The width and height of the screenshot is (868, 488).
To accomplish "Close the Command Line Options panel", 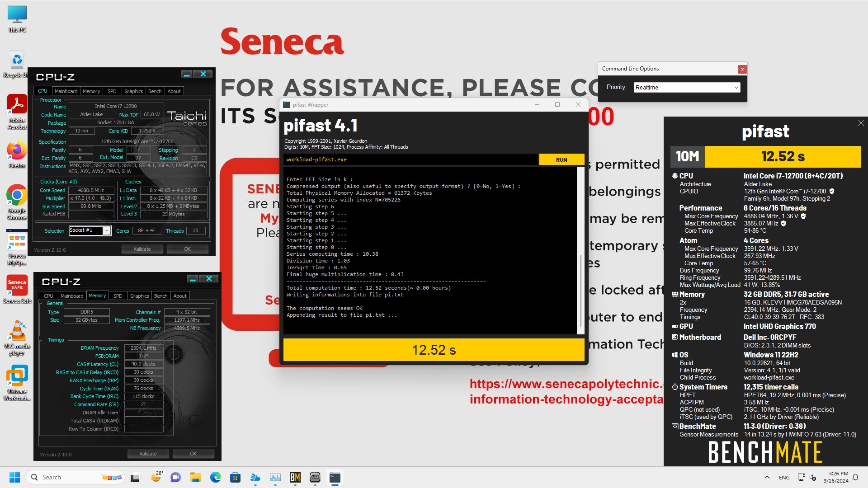I will pos(742,69).
